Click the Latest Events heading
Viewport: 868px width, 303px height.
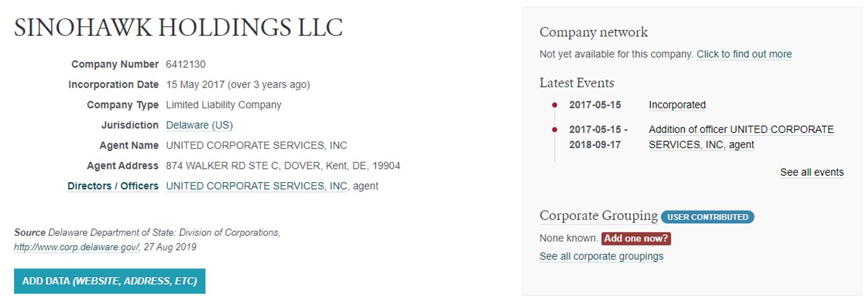[x=576, y=83]
